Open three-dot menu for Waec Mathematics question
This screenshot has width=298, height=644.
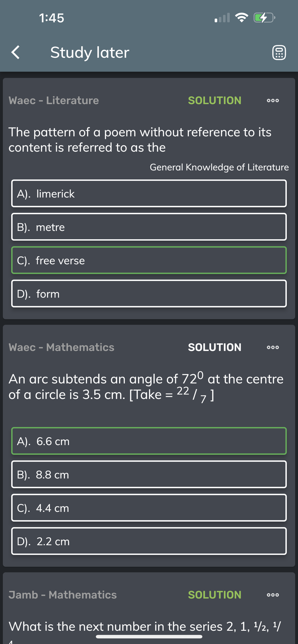tap(273, 347)
